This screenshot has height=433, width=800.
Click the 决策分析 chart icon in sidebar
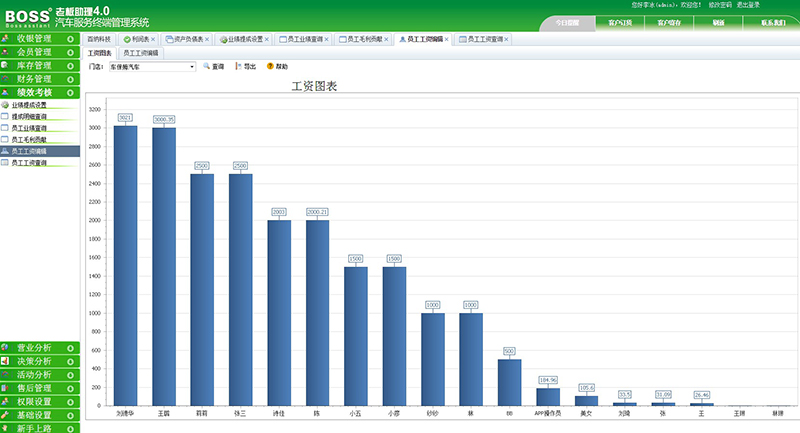click(7, 361)
